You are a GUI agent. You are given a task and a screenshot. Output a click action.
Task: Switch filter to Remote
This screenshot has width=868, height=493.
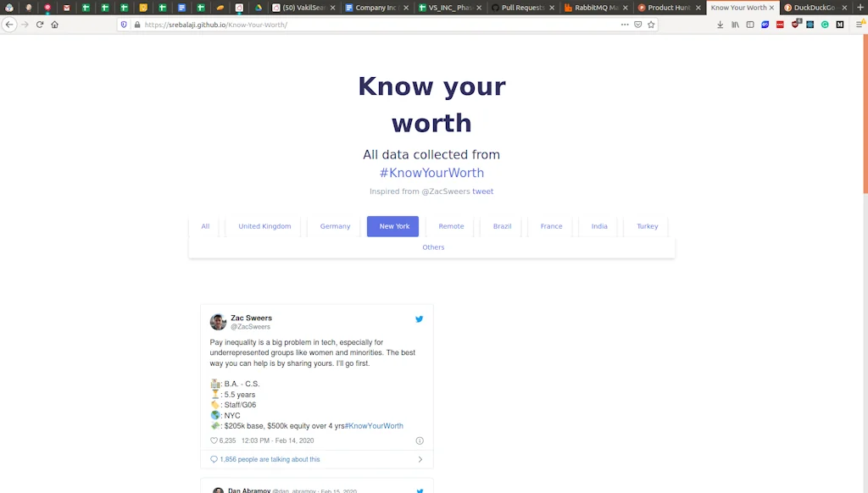451,226
